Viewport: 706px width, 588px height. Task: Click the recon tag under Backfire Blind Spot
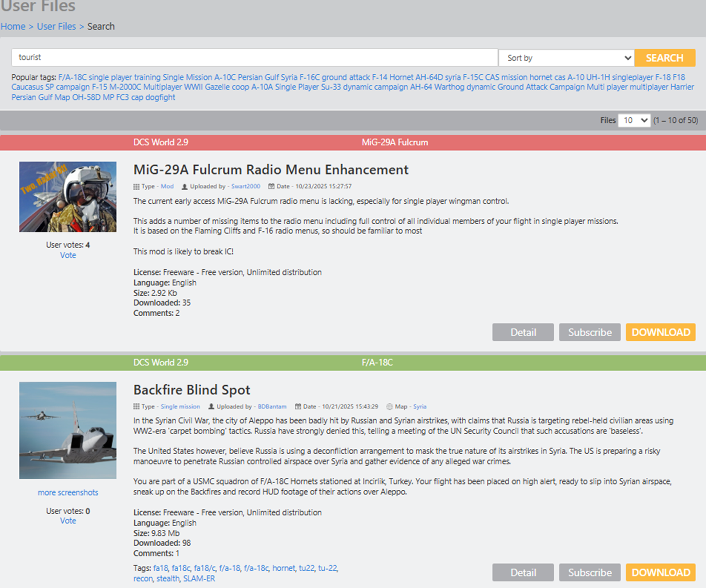tap(143, 579)
